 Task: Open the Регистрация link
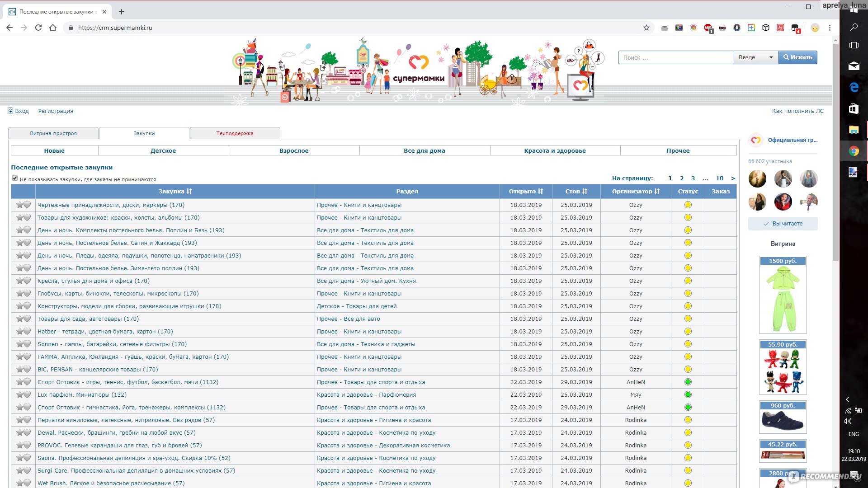[56, 111]
